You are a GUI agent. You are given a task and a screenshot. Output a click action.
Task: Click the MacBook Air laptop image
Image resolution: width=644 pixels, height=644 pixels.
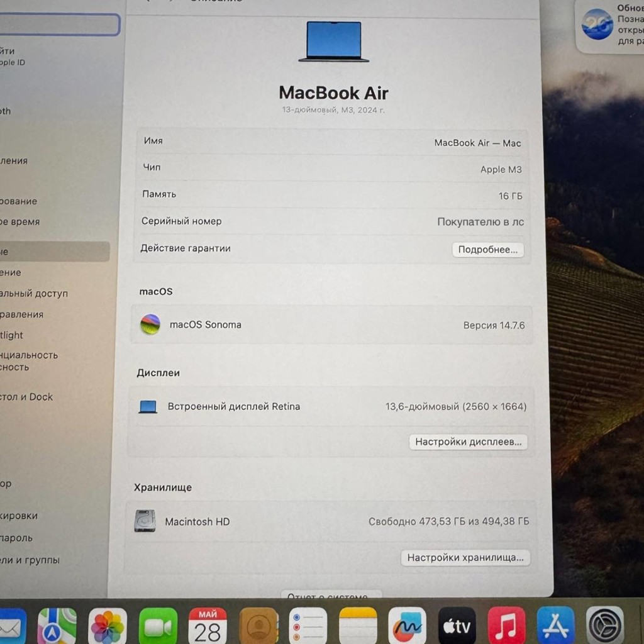(x=334, y=42)
